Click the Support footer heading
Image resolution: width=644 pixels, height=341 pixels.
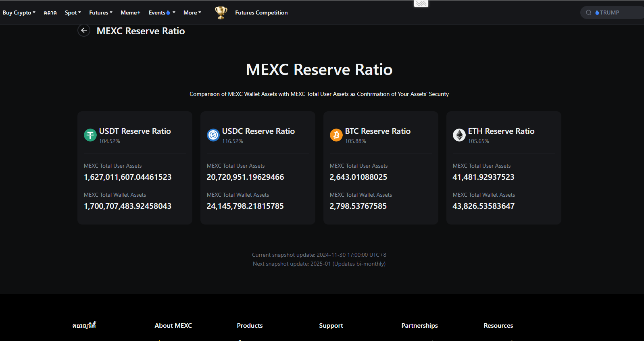[331, 325]
